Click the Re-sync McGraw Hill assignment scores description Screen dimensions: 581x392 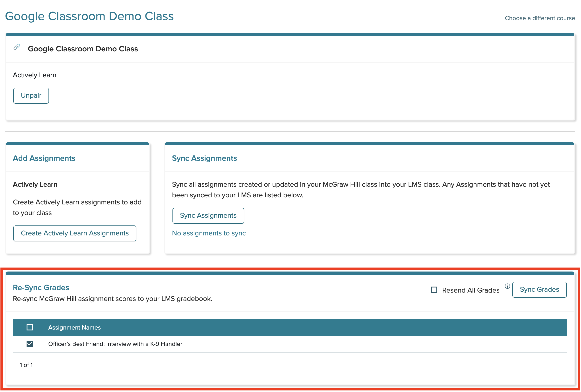[112, 299]
